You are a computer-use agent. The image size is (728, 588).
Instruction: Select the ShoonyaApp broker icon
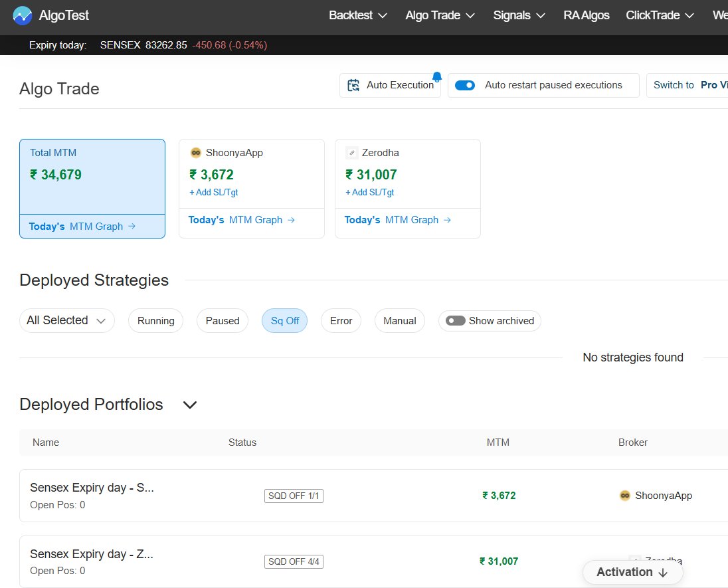tap(195, 152)
